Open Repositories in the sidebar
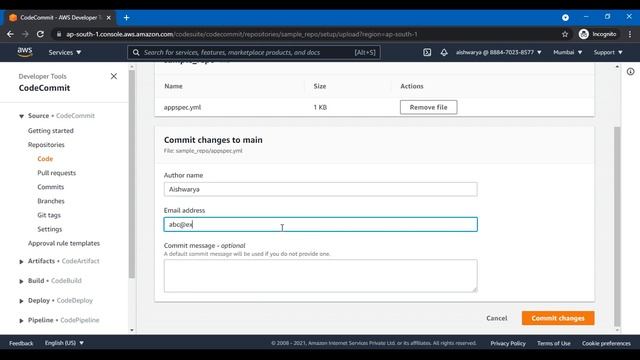Image resolution: width=640 pixels, height=360 pixels. (x=46, y=145)
